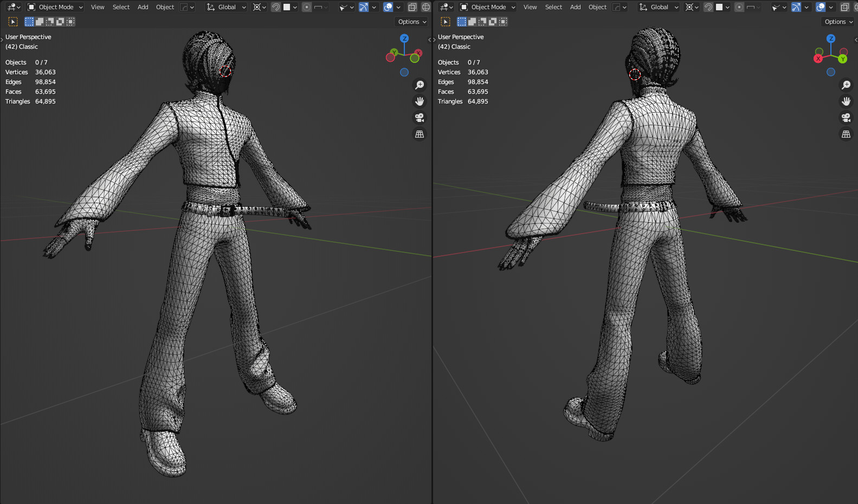Toggle show overlays button in right viewport
Image resolution: width=858 pixels, height=504 pixels.
pyautogui.click(x=821, y=7)
